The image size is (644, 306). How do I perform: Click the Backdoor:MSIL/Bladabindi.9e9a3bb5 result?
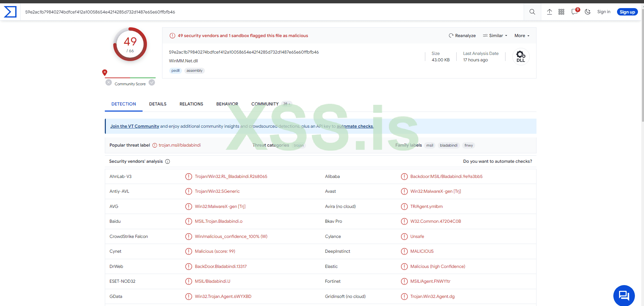click(447, 177)
